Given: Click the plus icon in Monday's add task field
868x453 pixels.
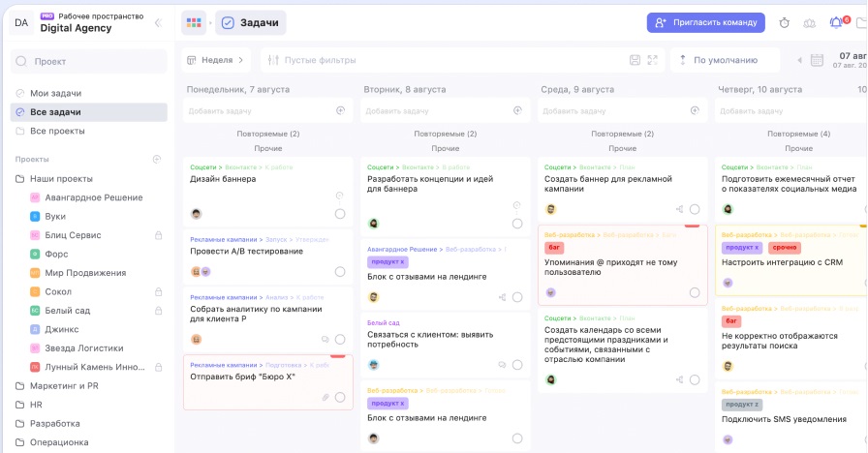Looking at the screenshot, I should (340, 110).
